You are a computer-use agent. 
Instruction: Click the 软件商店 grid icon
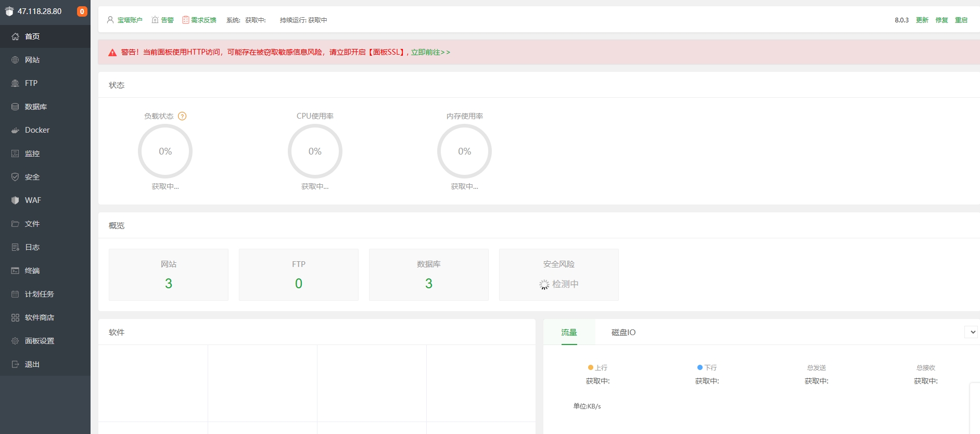tap(15, 317)
